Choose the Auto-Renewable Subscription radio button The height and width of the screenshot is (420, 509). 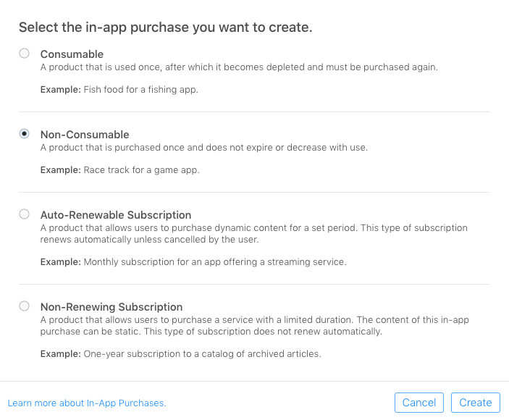pos(25,214)
